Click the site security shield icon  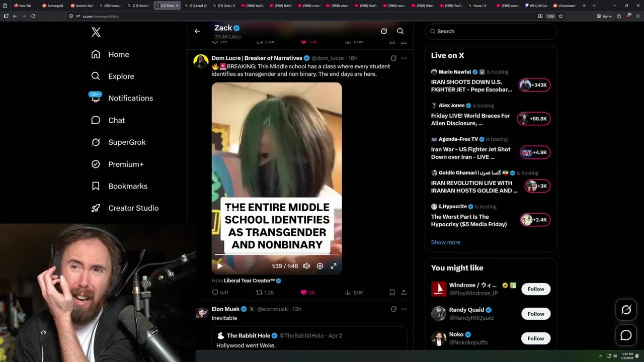(x=71, y=16)
